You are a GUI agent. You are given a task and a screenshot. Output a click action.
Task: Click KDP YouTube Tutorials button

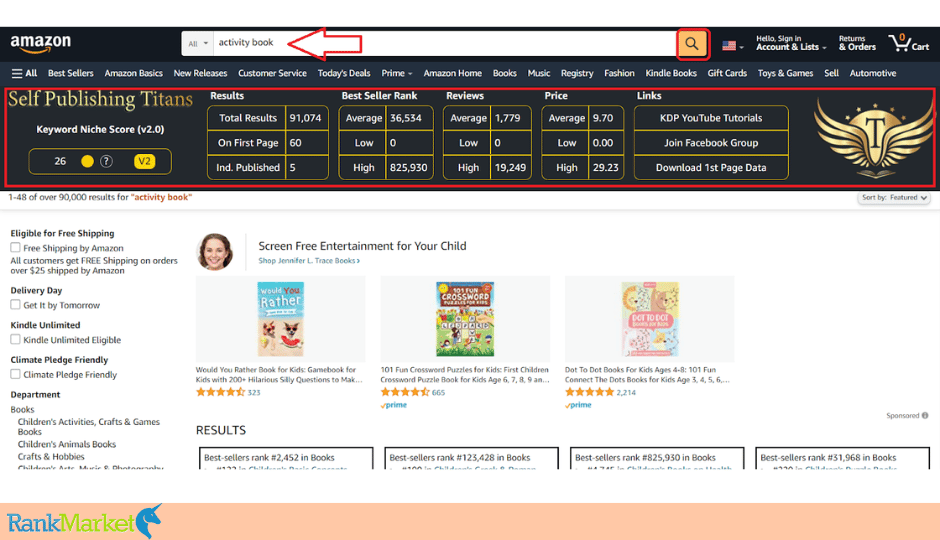(711, 118)
